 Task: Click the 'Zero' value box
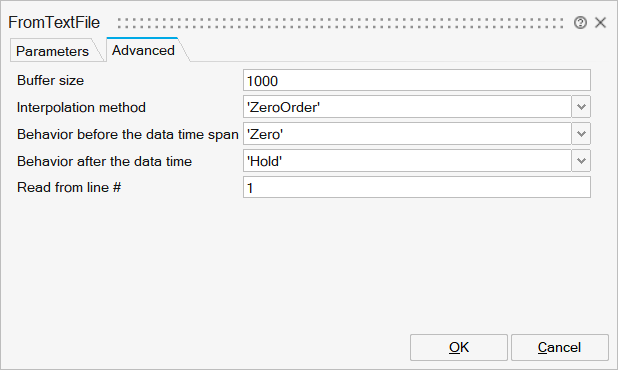click(x=407, y=134)
